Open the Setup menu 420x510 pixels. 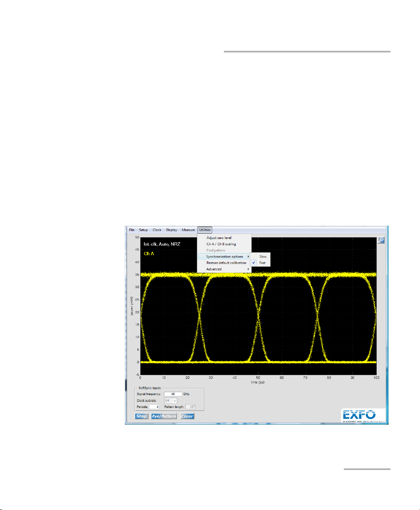point(143,230)
